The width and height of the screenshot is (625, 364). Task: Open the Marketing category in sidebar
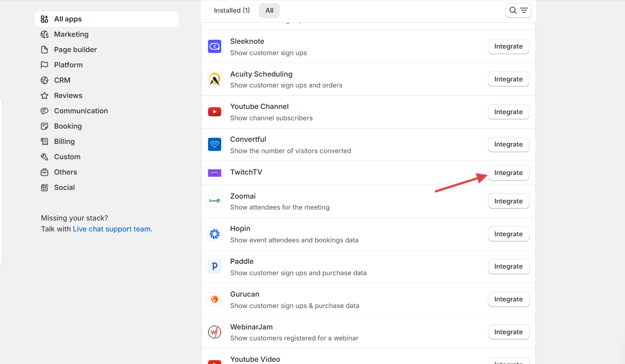click(71, 34)
